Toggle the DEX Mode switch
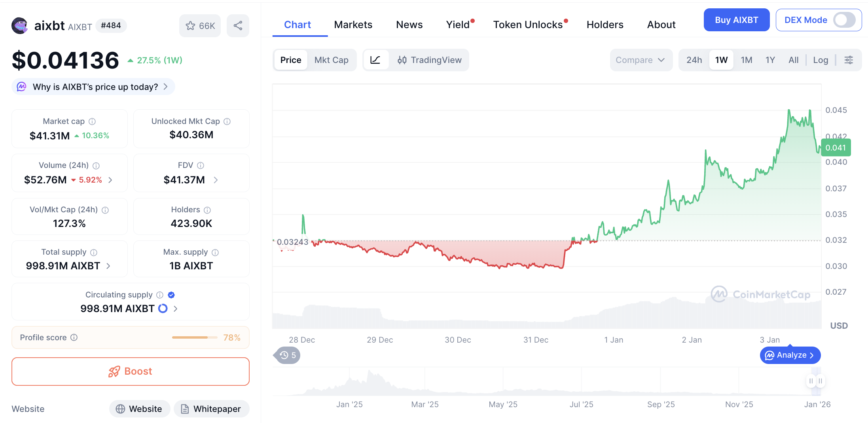 [844, 20]
